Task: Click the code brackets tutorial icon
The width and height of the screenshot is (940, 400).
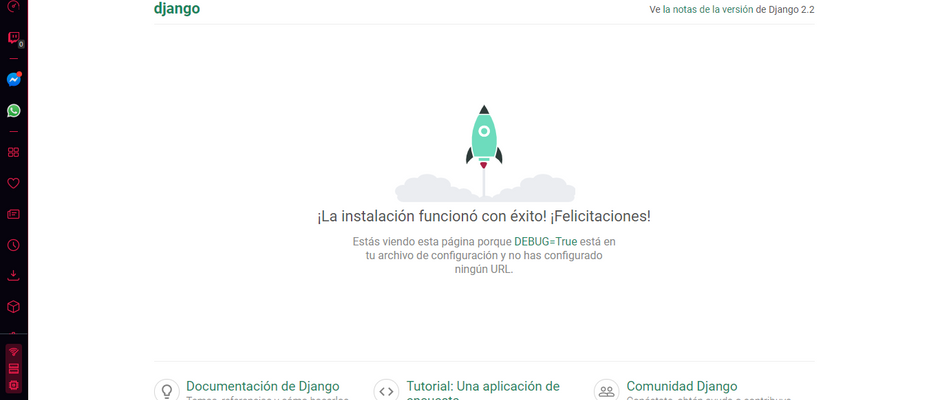Action: coord(387,391)
